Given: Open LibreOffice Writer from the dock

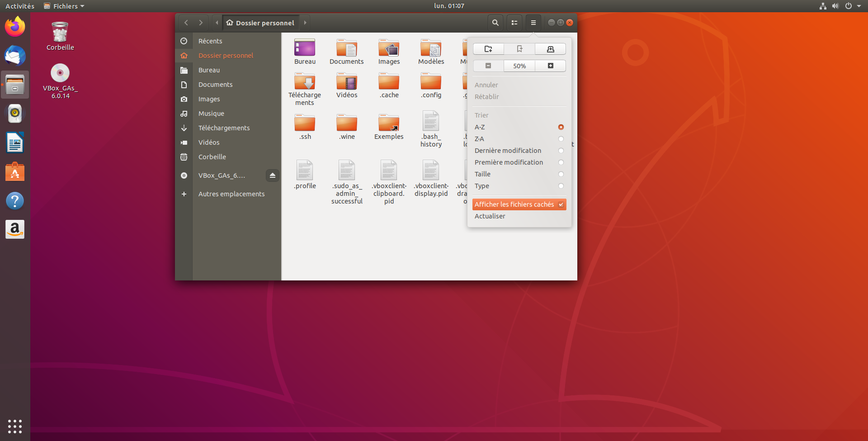Looking at the screenshot, I should pos(15,142).
